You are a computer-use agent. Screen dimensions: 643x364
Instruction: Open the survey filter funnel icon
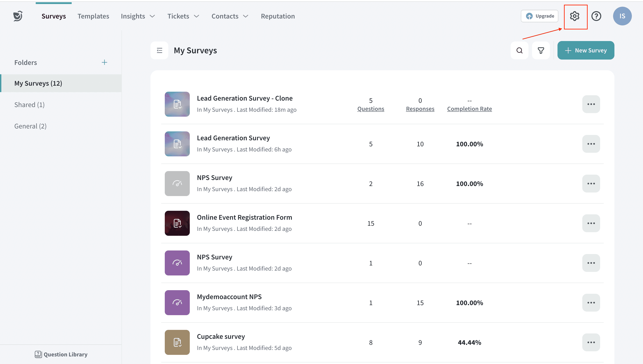coord(541,50)
